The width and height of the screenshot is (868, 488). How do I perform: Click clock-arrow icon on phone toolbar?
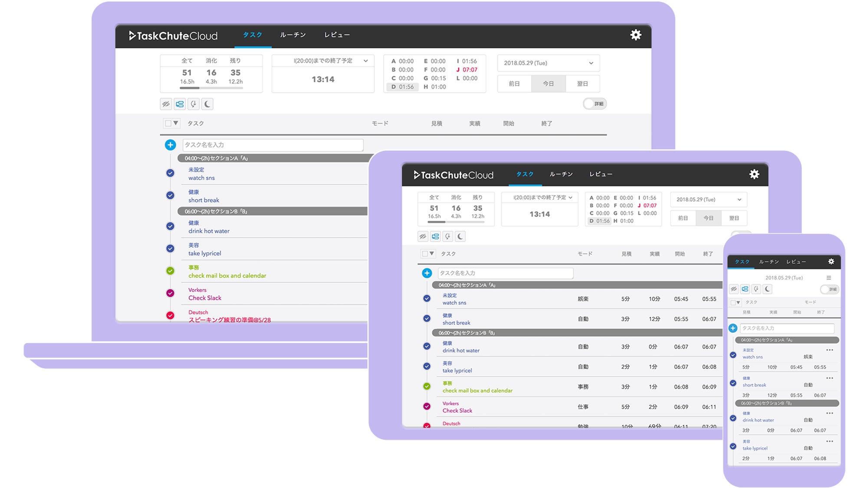coord(756,289)
